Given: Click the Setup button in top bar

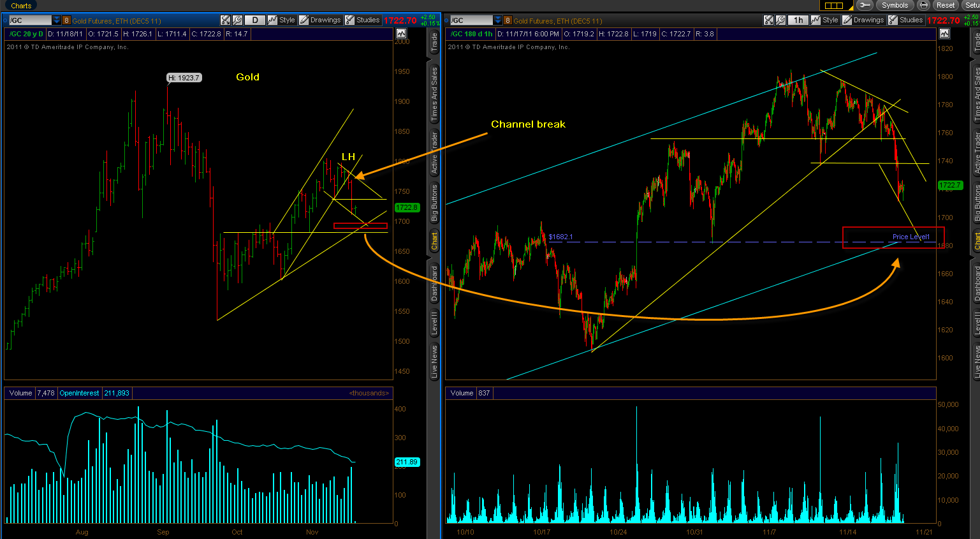Looking at the screenshot, I should point(971,5).
